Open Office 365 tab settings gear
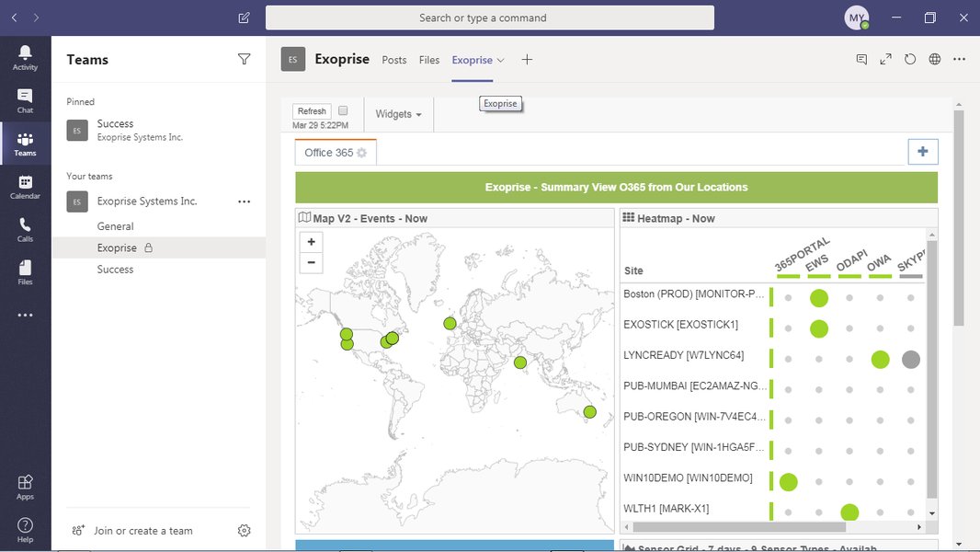980x552 pixels. (361, 153)
